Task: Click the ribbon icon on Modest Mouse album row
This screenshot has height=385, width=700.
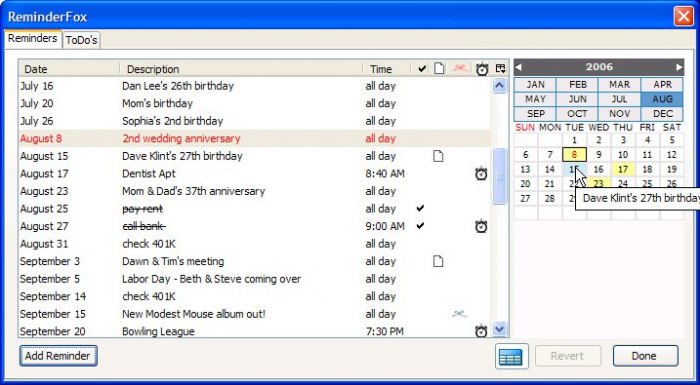Action: (460, 314)
